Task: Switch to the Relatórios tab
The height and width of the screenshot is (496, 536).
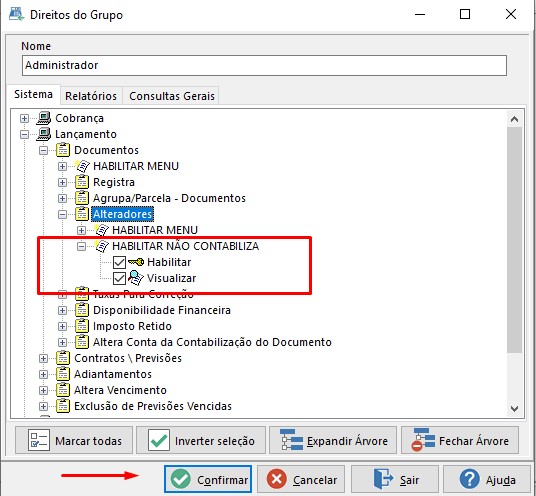Action: click(91, 96)
